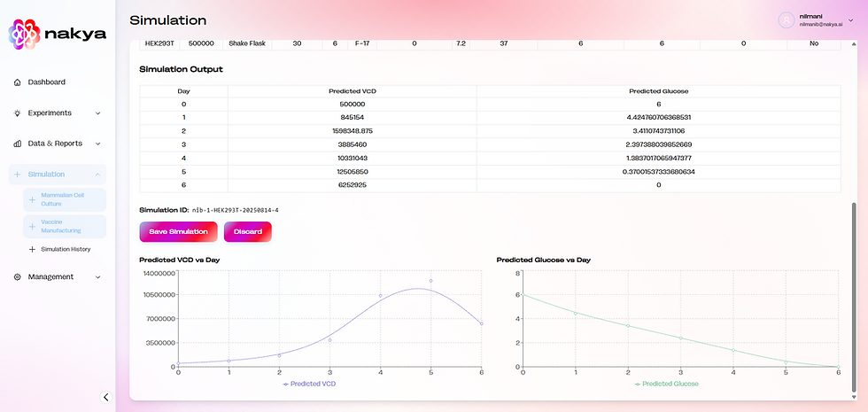Expand the Data & Reports chevron
This screenshot has height=412, width=868.
[98, 144]
